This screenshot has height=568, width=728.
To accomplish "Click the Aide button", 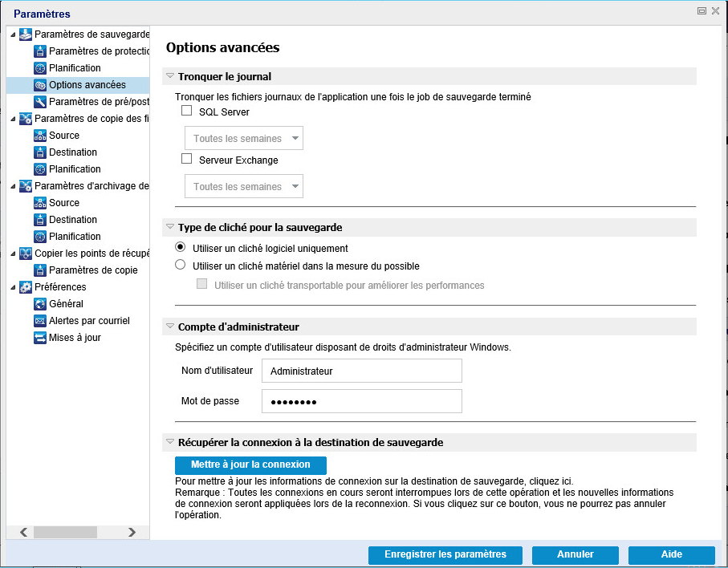I will click(x=671, y=554).
